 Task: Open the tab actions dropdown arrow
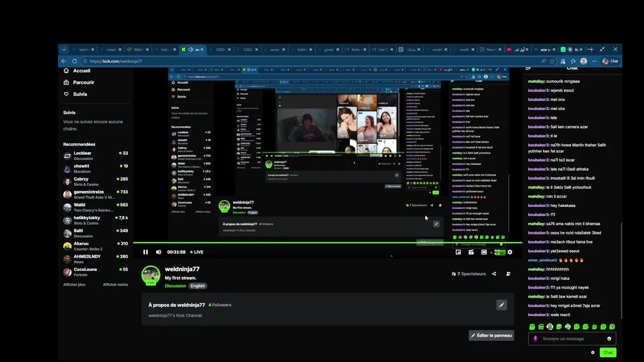click(x=64, y=50)
